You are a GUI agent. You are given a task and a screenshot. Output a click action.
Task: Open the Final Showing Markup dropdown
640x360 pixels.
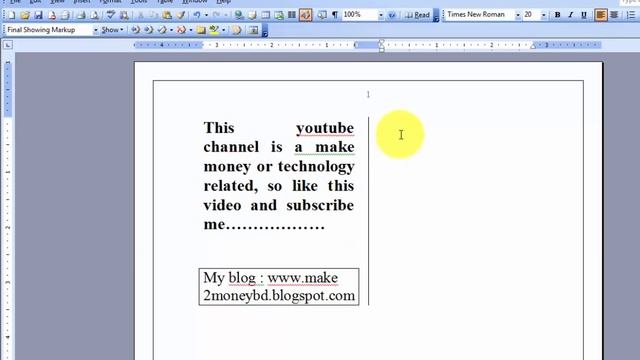pyautogui.click(x=96, y=30)
